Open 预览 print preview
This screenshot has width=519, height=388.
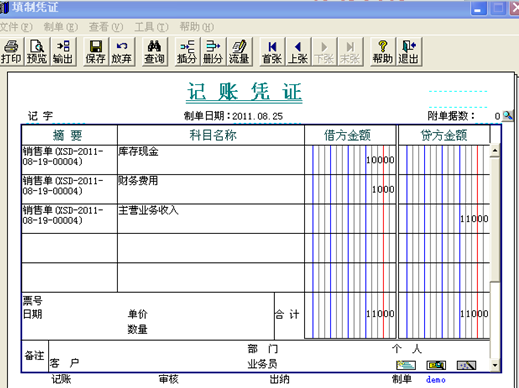[x=37, y=52]
